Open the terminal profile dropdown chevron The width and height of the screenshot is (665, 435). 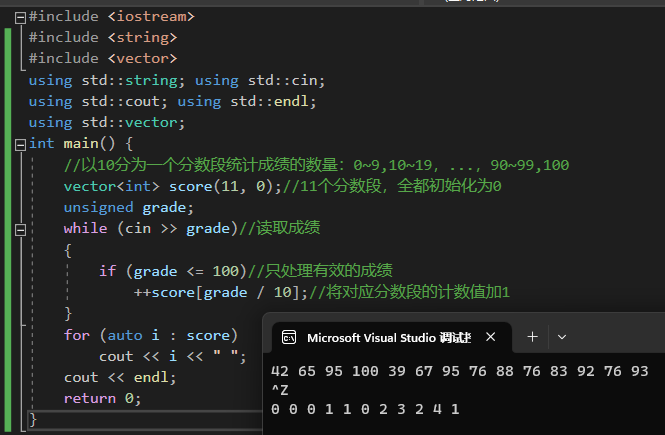(x=562, y=337)
